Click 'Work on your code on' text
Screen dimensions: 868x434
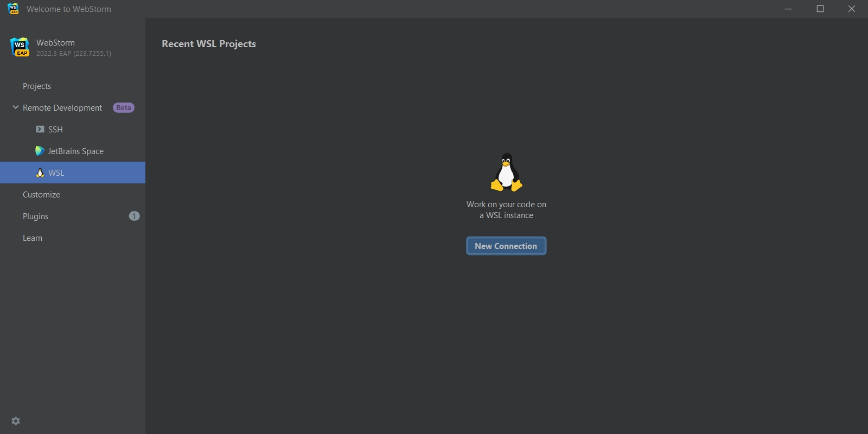click(506, 205)
